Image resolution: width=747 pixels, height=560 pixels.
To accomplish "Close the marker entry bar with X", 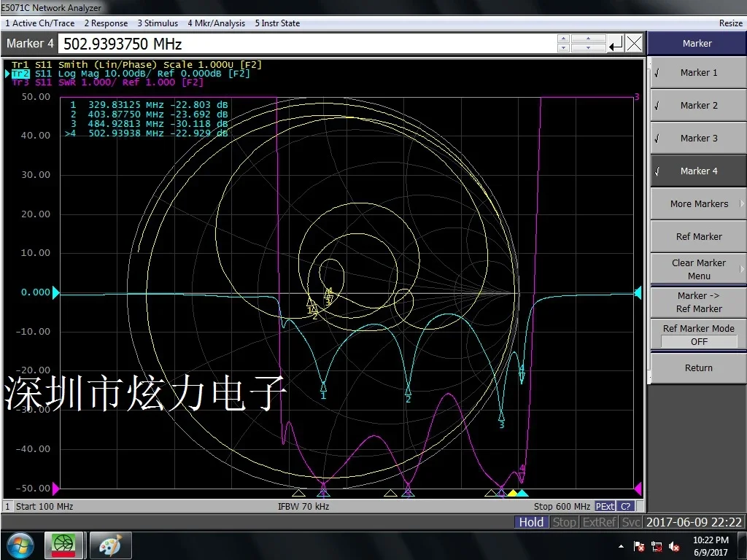I will click(634, 44).
